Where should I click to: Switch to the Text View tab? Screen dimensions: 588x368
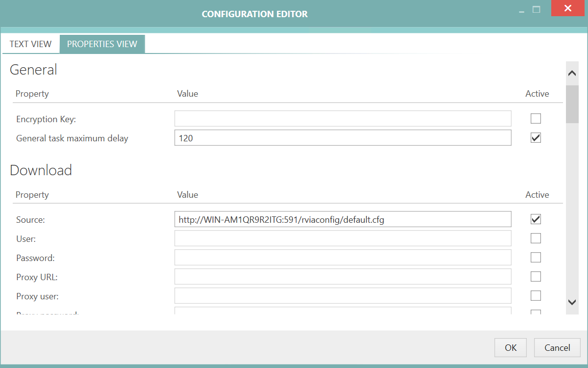[x=30, y=44]
